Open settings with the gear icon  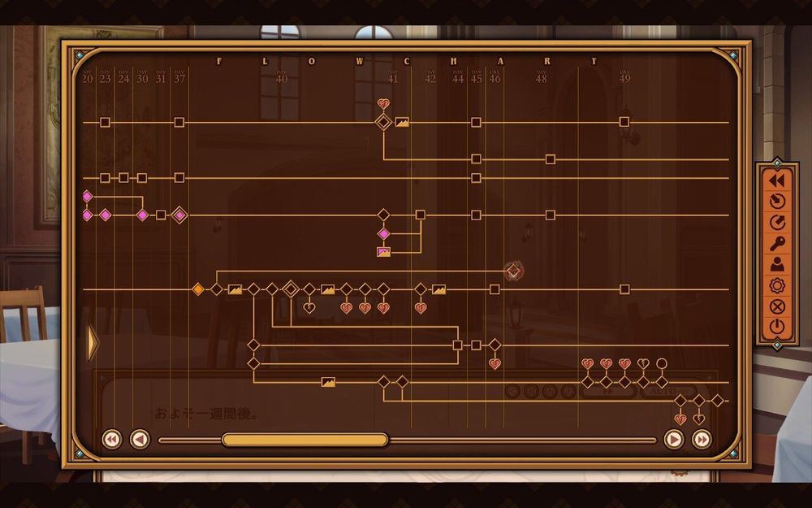(777, 285)
